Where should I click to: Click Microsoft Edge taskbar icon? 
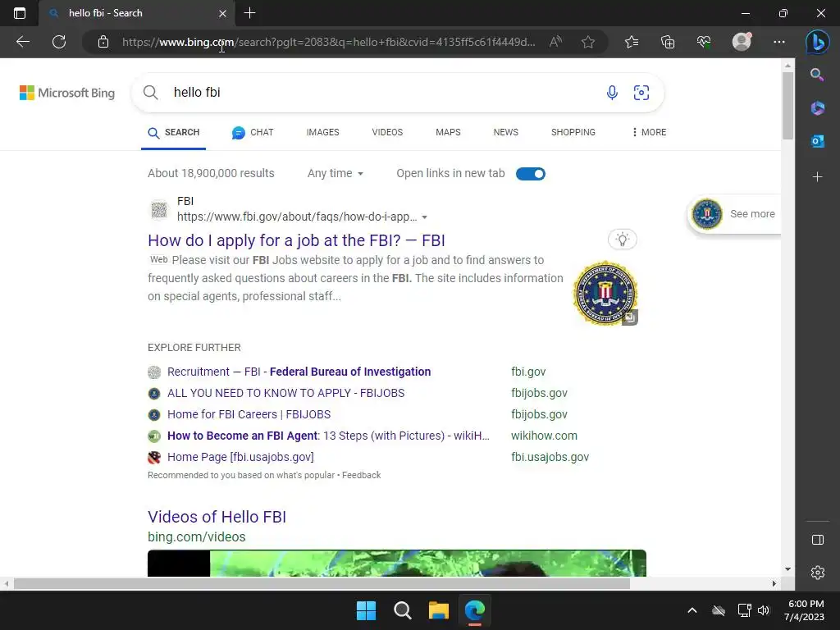(475, 610)
